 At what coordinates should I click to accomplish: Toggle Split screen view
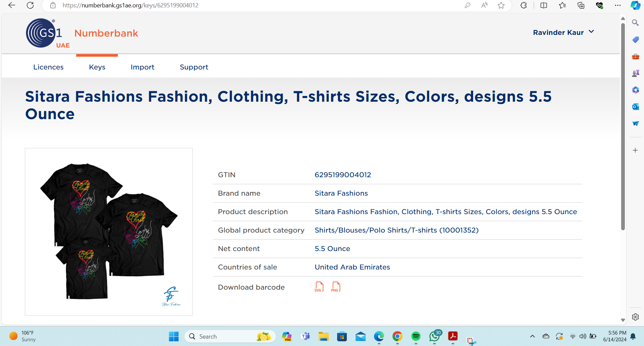pos(544,5)
